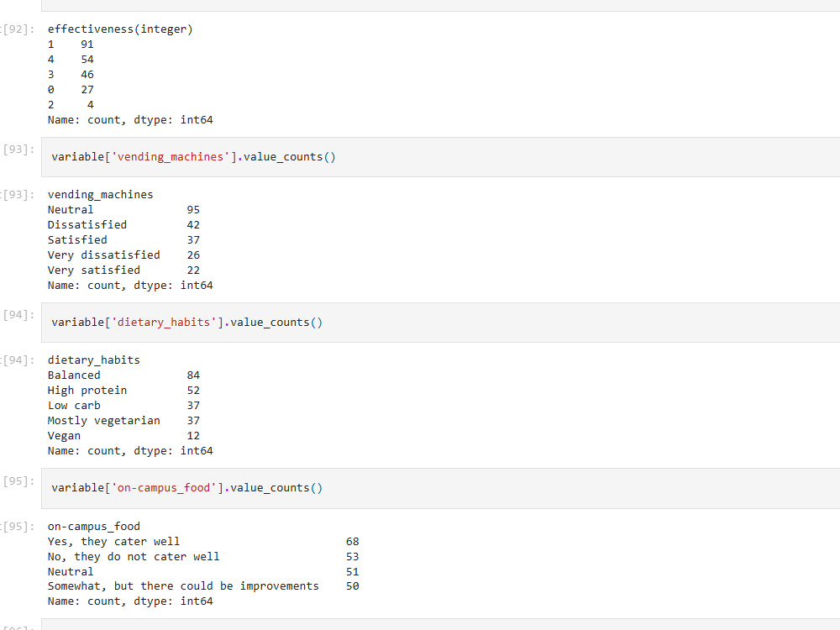This screenshot has width=840, height=630.
Task: Select the 'on-campus_food' string in code
Action: click(x=164, y=488)
